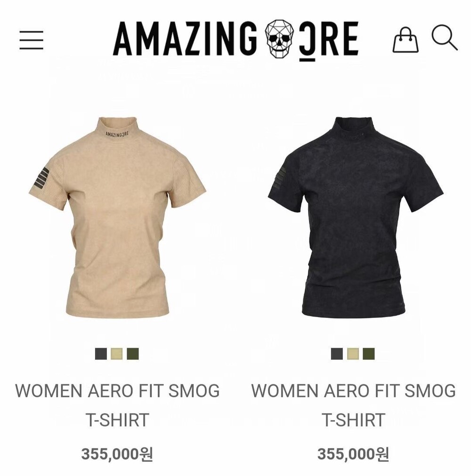Click 355,000원 price under black shirt

[353, 454]
